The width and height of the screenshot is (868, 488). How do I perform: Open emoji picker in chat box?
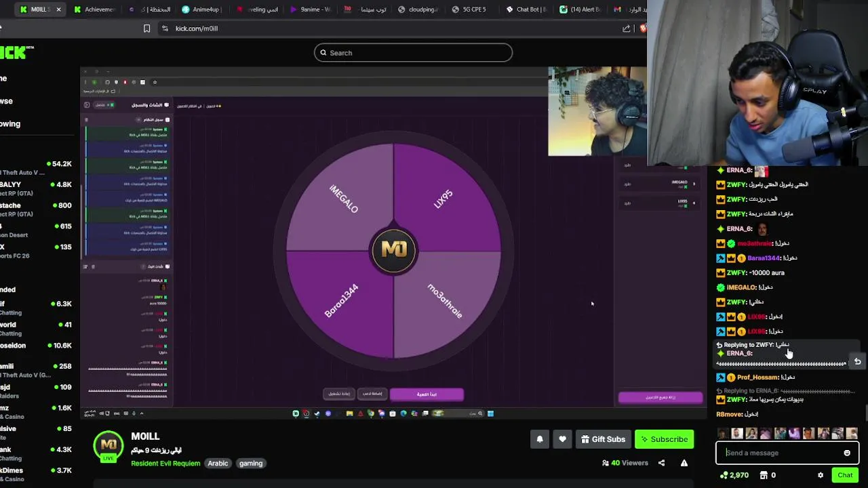point(847,453)
